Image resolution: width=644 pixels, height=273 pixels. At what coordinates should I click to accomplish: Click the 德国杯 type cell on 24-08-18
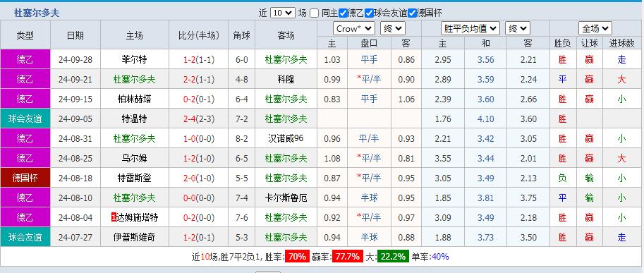point(25,178)
